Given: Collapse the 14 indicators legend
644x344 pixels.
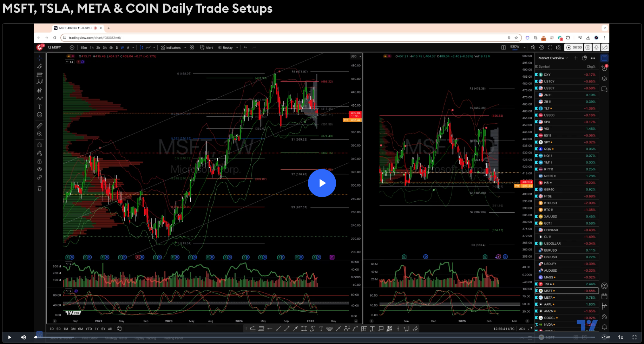Looking at the screenshot, I should click(x=70, y=62).
